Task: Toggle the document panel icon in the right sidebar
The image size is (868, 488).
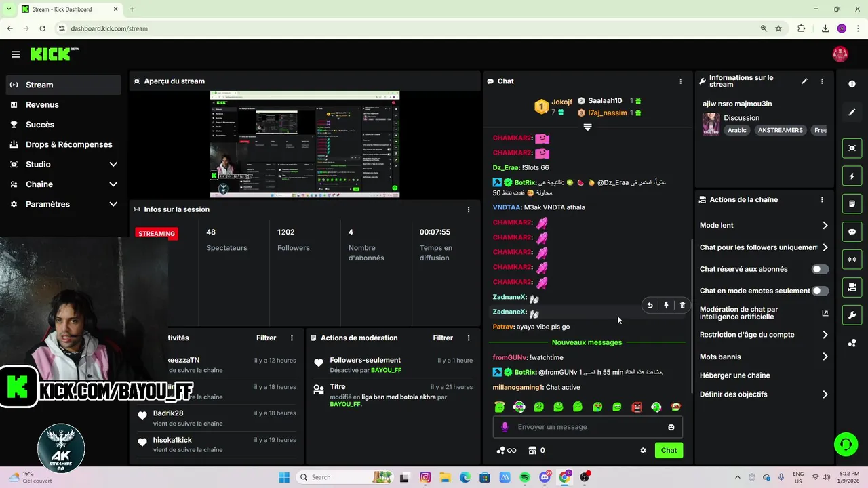Action: 852,203
